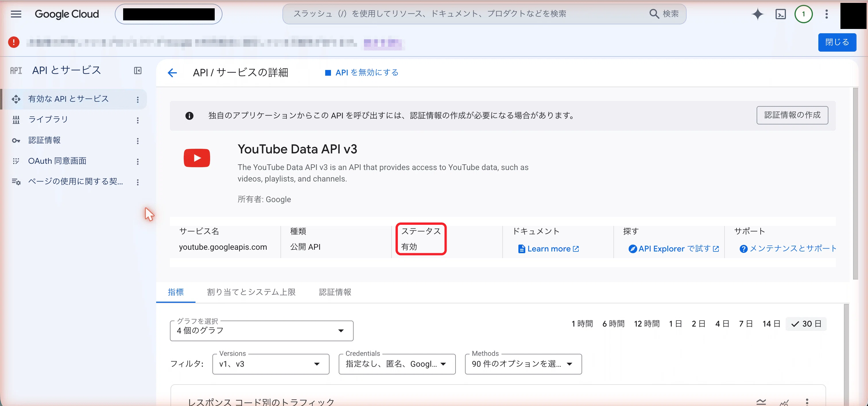Switch to the 割り当てとシステム上限 tab
868x406 pixels.
[x=251, y=292]
